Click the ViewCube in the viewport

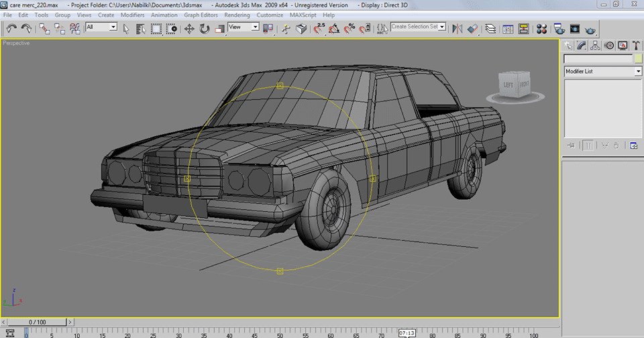tap(515, 84)
